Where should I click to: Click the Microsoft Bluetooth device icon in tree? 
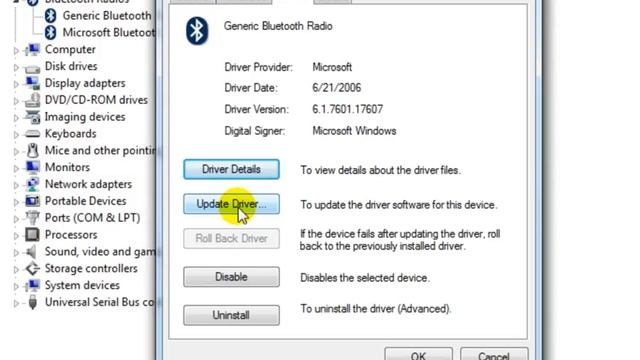[x=51, y=32]
